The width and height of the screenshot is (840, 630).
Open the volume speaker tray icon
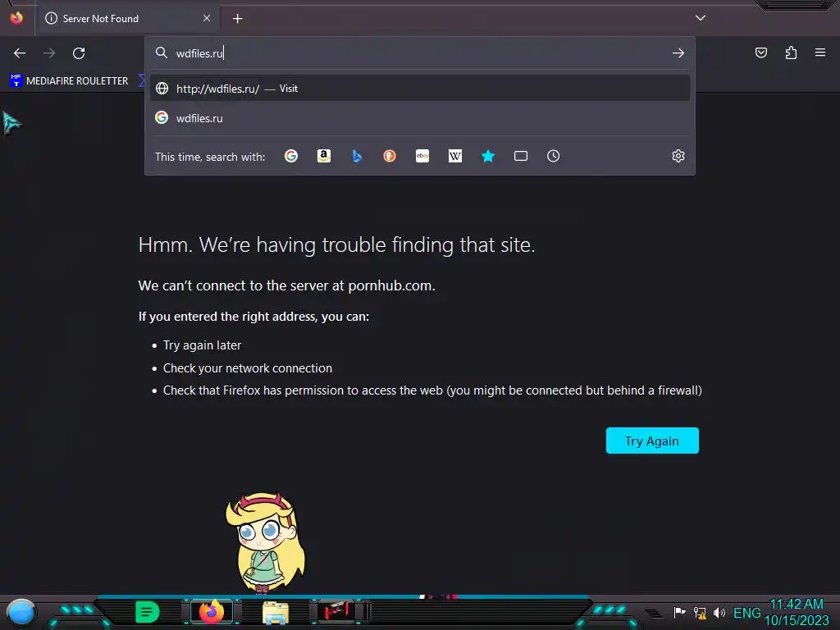click(719, 612)
